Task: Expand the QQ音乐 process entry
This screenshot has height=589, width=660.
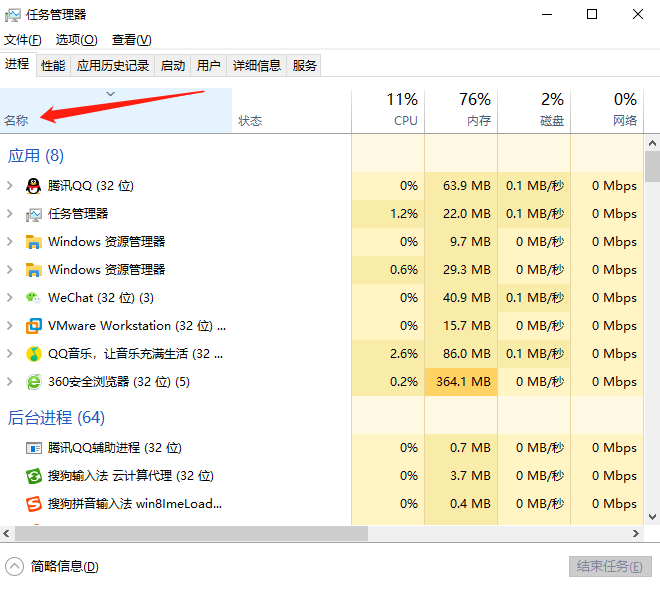Action: [x=10, y=354]
